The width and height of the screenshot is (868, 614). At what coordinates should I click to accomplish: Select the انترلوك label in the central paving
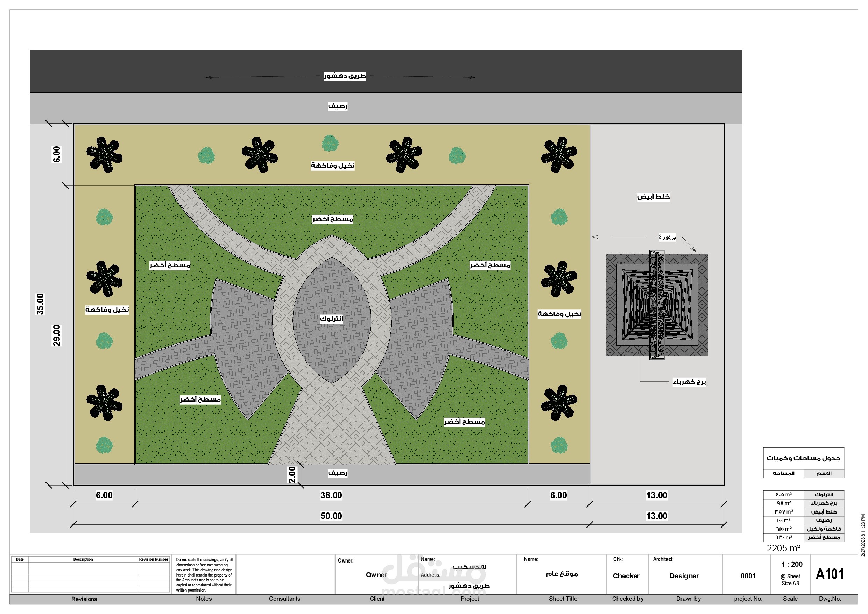(332, 319)
